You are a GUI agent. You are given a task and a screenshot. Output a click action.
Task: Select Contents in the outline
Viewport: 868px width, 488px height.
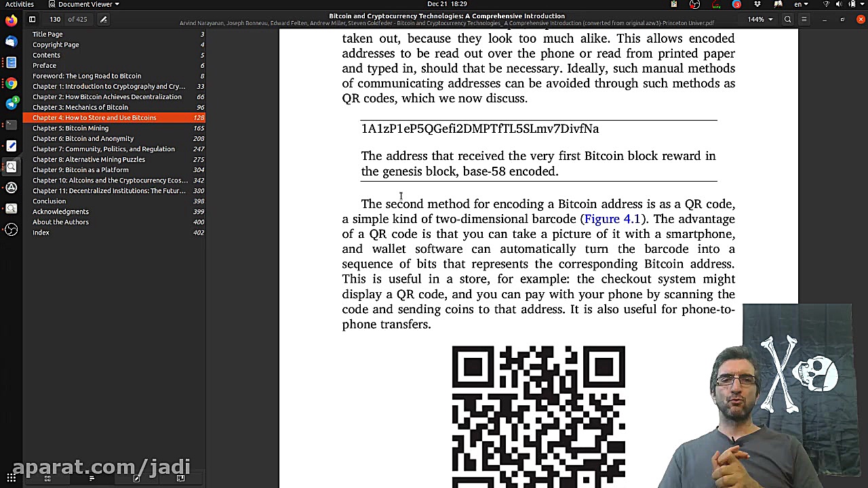point(114,55)
